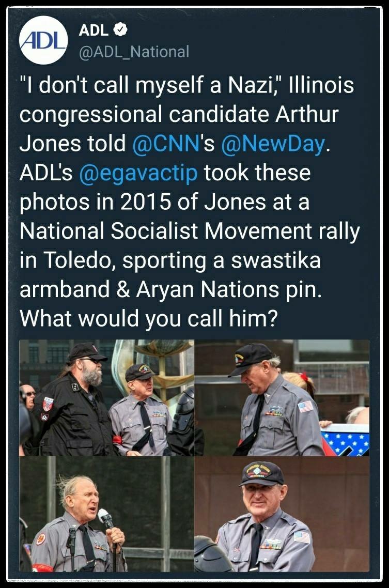The width and height of the screenshot is (389, 588).
Task: Open the @egavactip mention link
Action: point(138,173)
